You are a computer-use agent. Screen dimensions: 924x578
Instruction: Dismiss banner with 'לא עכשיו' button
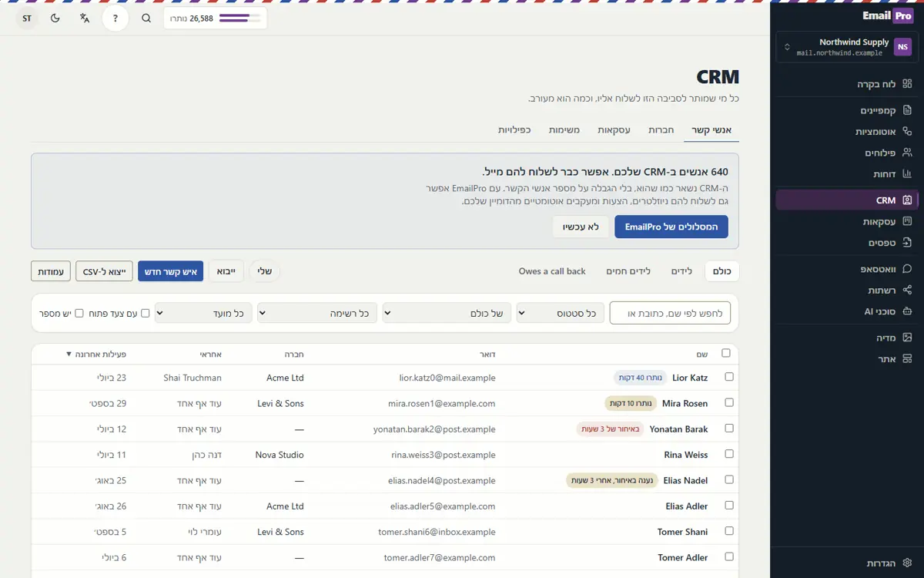[581, 227]
